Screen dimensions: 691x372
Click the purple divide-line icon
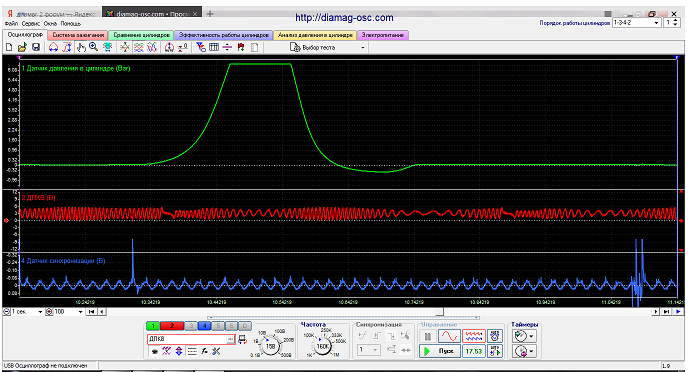(227, 47)
